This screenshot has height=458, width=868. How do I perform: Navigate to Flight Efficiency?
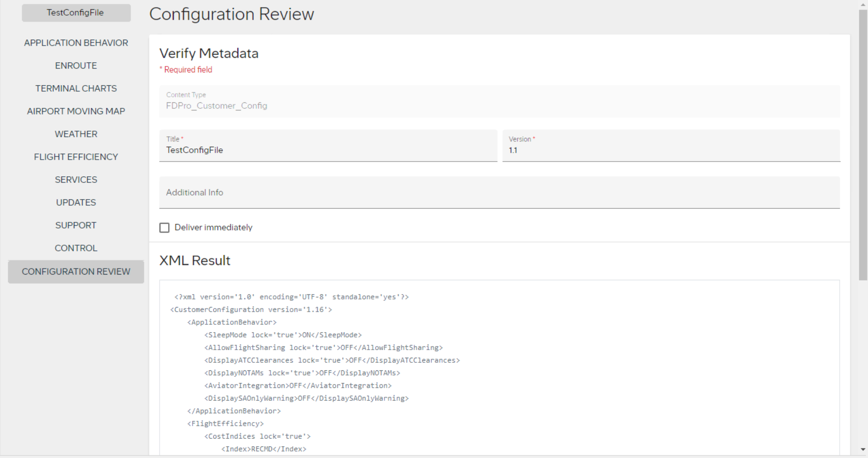[x=76, y=157]
